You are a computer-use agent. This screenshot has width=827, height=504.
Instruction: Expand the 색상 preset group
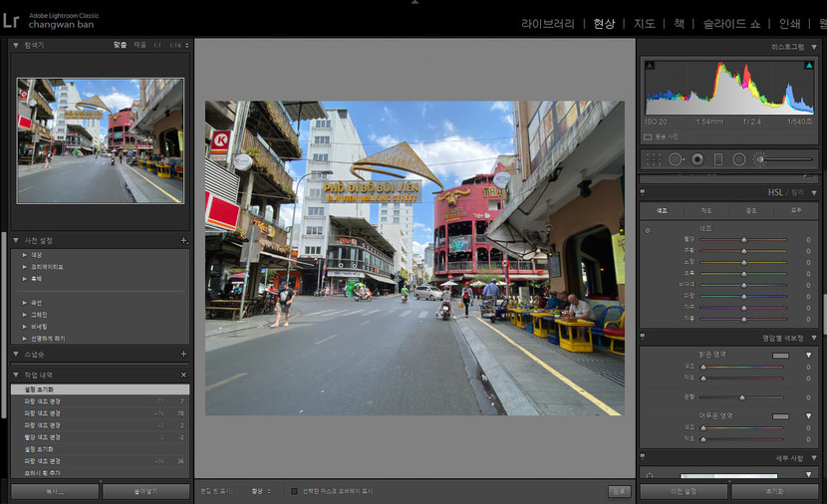24,255
